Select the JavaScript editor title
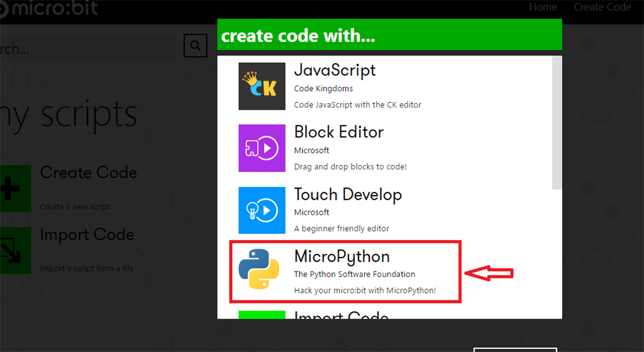 (335, 71)
